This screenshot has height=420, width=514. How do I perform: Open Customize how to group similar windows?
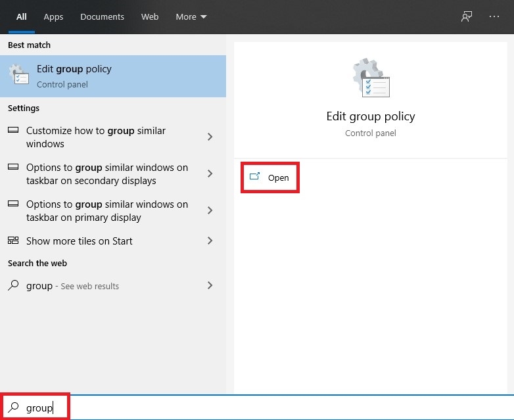tap(113, 137)
